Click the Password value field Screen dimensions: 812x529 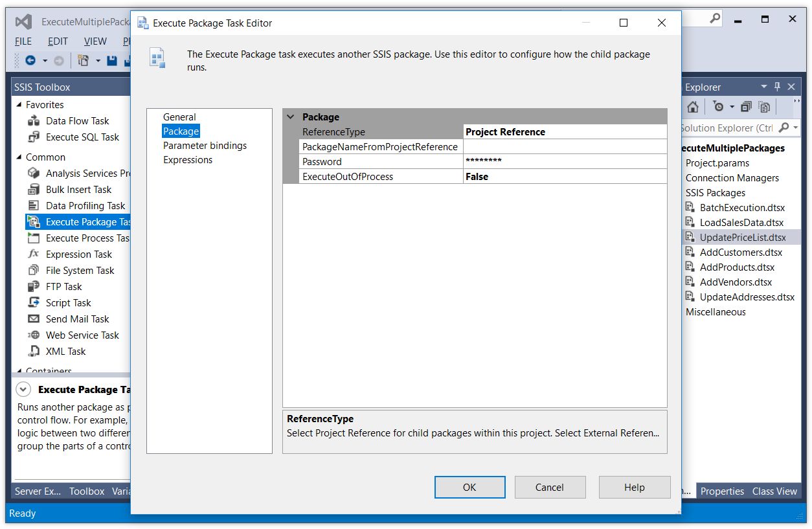pyautogui.click(x=565, y=162)
